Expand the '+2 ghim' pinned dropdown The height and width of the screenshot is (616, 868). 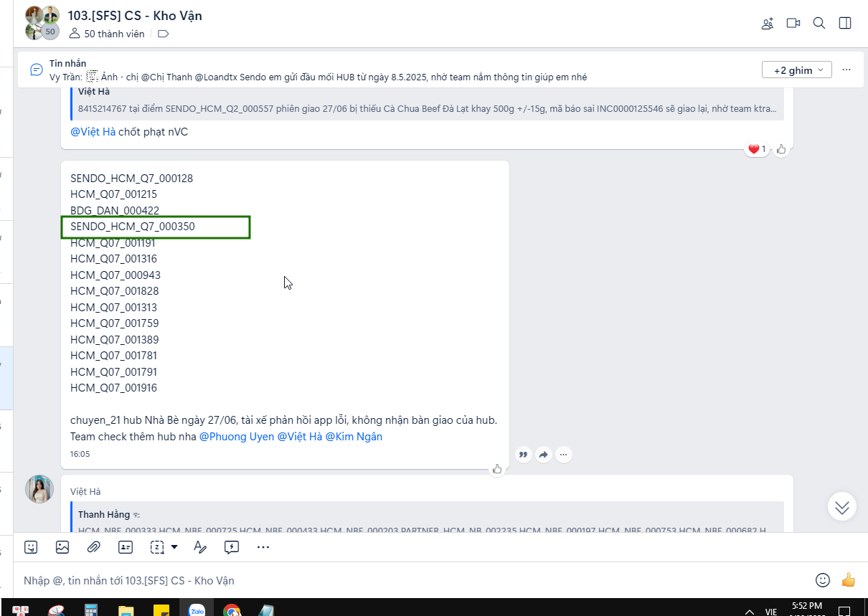pyautogui.click(x=797, y=70)
